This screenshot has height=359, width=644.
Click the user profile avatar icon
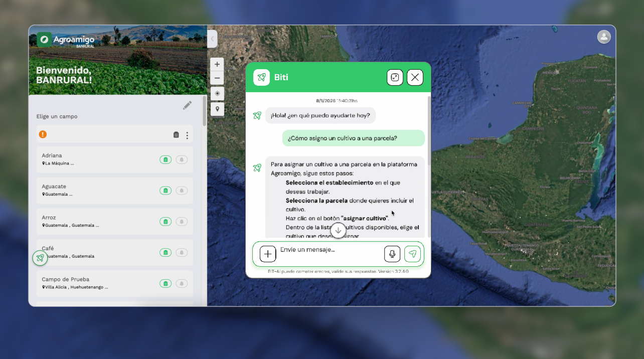tap(604, 37)
